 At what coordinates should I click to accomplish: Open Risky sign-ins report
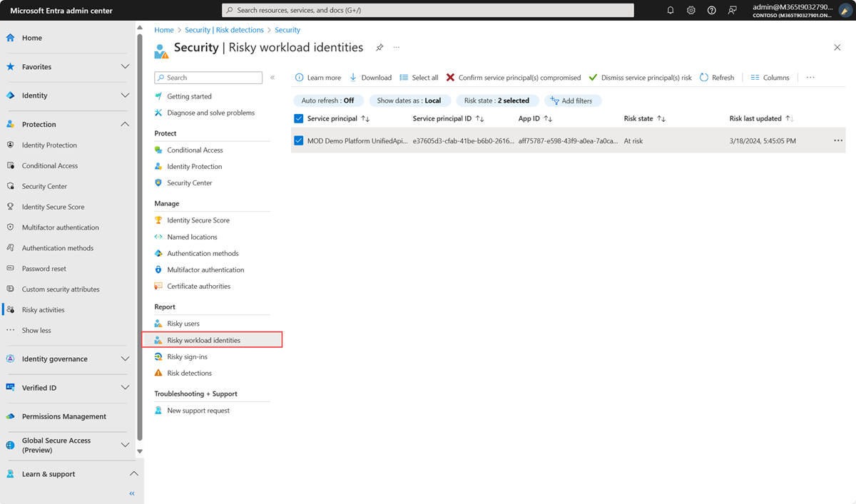[x=187, y=356]
